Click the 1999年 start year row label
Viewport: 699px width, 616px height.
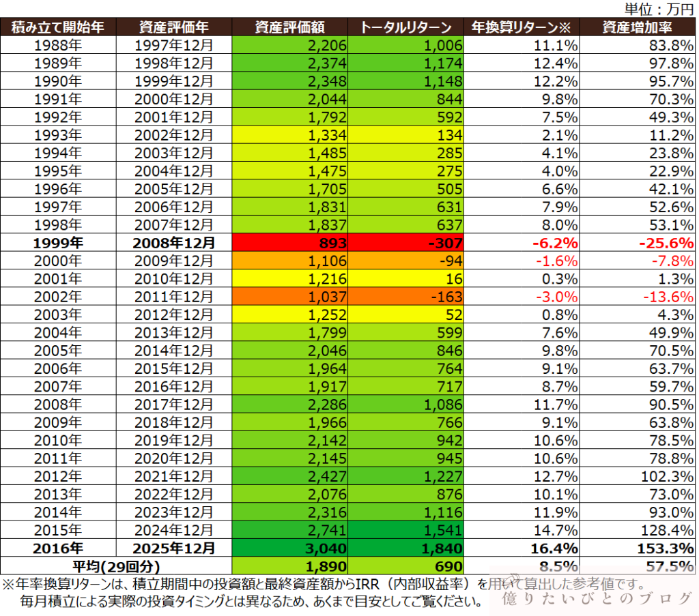pos(58,242)
